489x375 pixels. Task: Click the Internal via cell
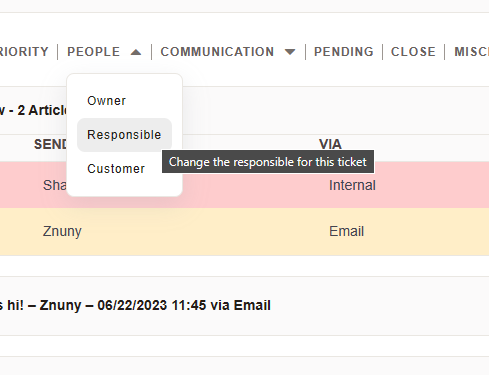pos(352,185)
